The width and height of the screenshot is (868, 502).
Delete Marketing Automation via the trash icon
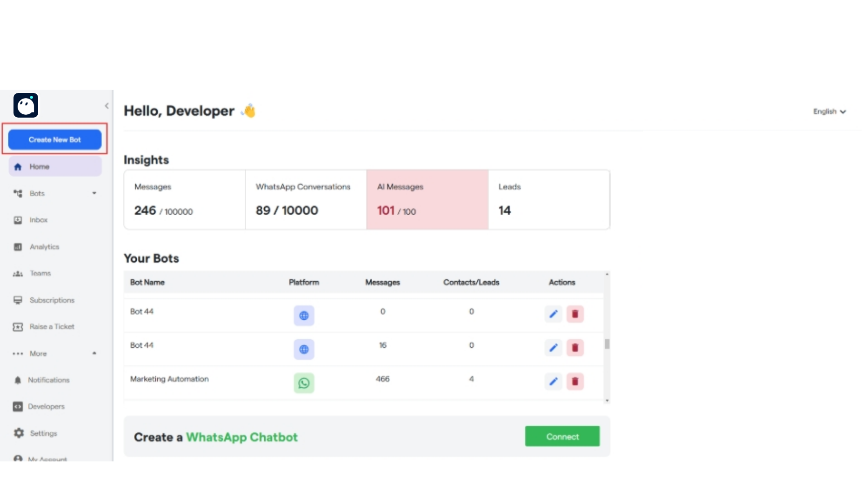pos(575,381)
